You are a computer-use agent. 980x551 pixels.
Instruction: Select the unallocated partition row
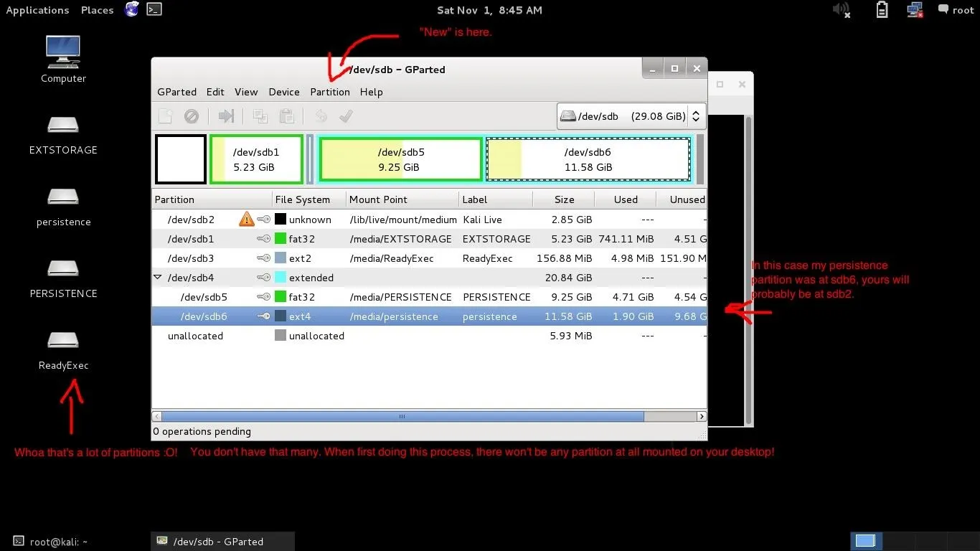click(430, 336)
